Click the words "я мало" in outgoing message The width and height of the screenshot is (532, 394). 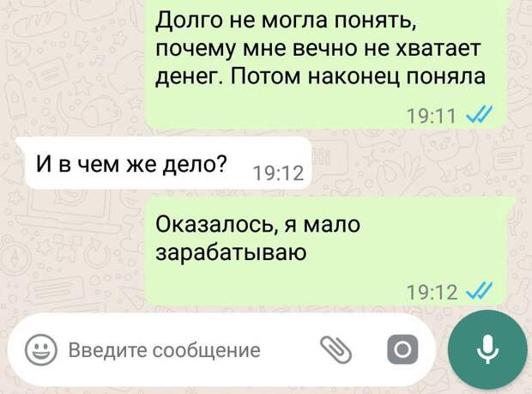[323, 225]
